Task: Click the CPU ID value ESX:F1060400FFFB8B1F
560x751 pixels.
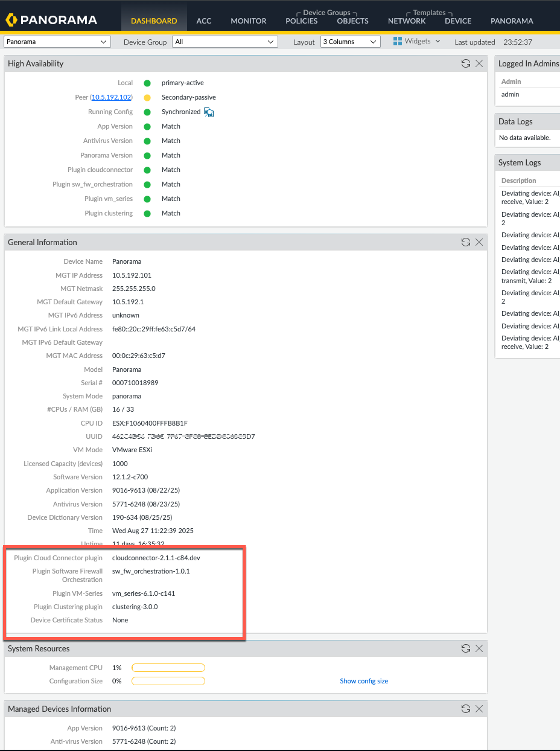Action: (x=150, y=423)
